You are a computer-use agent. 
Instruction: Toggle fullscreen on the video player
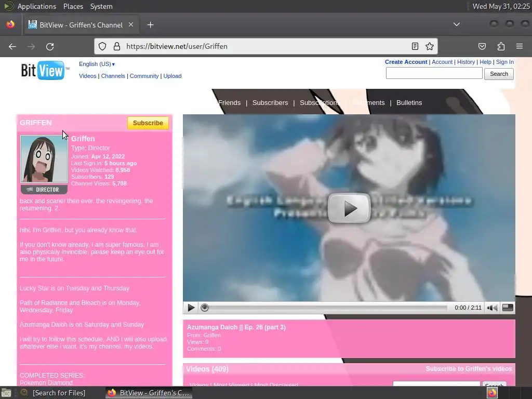tap(508, 308)
